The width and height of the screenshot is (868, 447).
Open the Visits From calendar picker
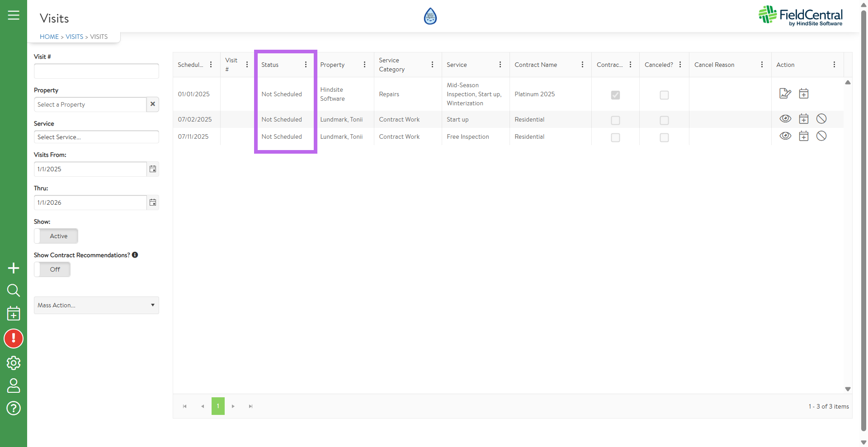(x=153, y=169)
